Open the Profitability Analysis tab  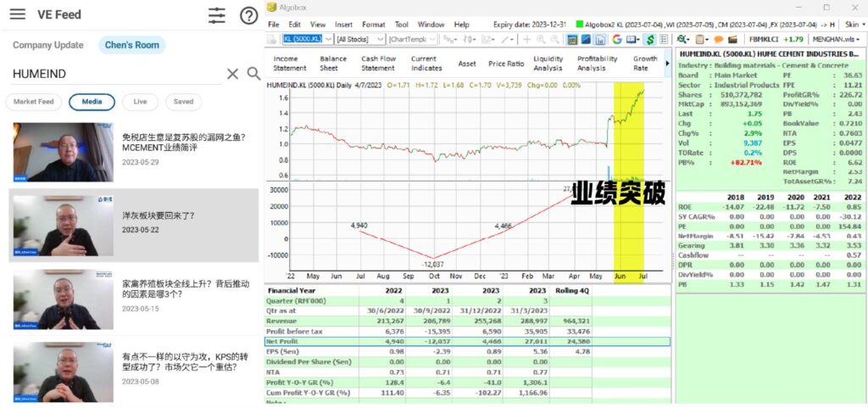(x=598, y=63)
